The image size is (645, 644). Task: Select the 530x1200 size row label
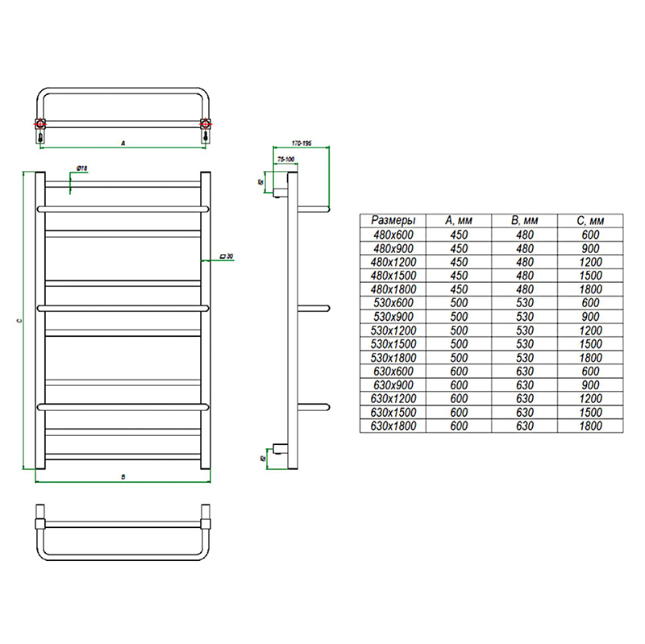(393, 330)
